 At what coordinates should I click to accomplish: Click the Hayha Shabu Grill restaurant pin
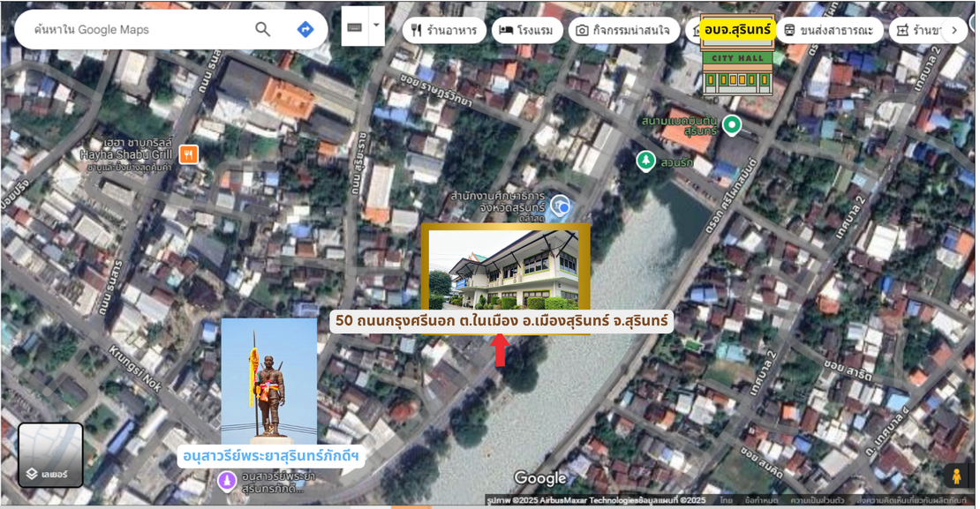pyautogui.click(x=188, y=155)
